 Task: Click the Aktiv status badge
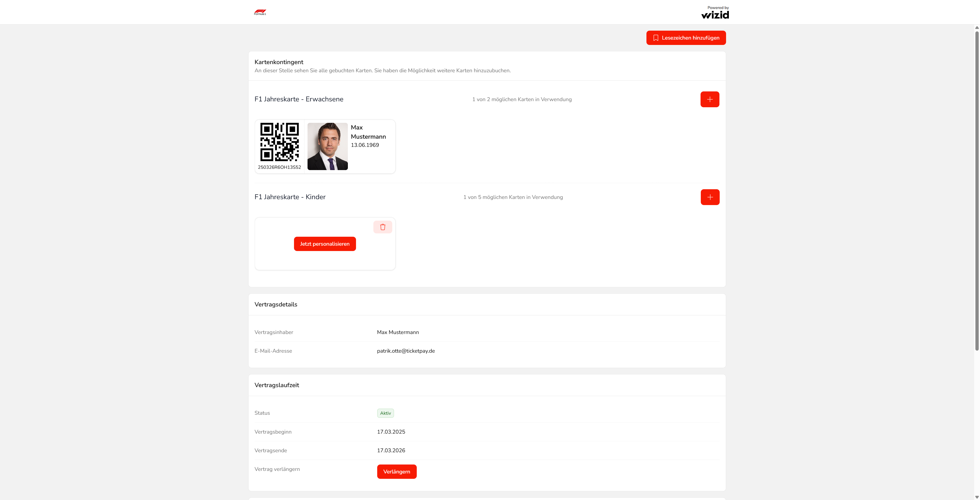click(385, 413)
